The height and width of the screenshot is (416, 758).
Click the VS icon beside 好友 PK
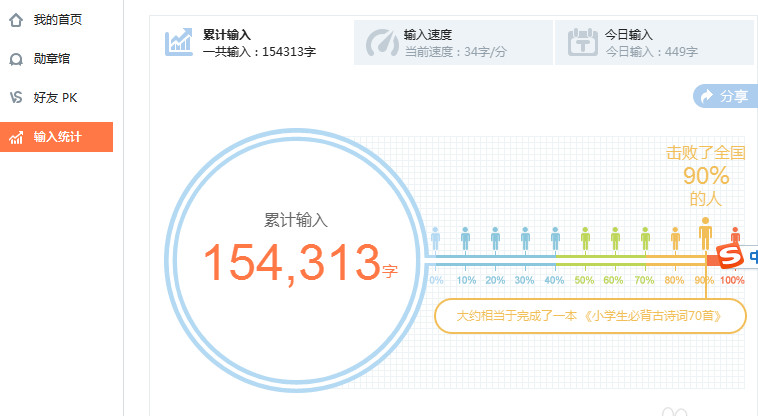point(16,98)
